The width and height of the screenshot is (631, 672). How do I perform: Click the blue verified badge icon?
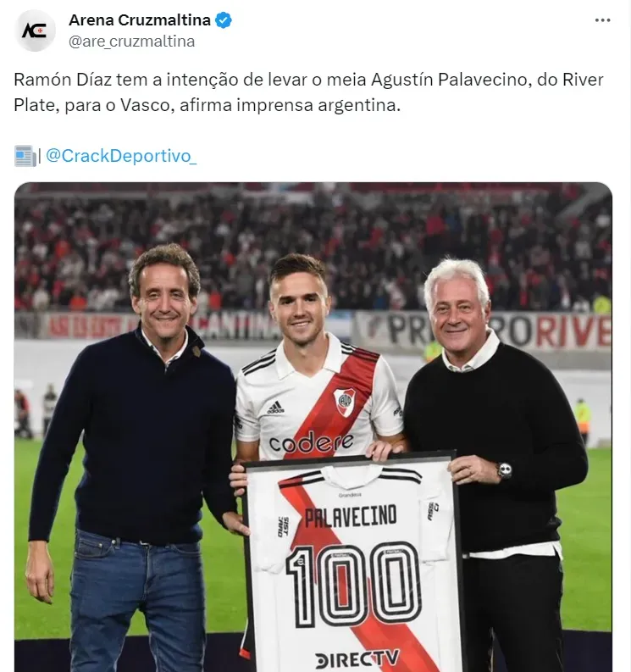pyautogui.click(x=224, y=20)
